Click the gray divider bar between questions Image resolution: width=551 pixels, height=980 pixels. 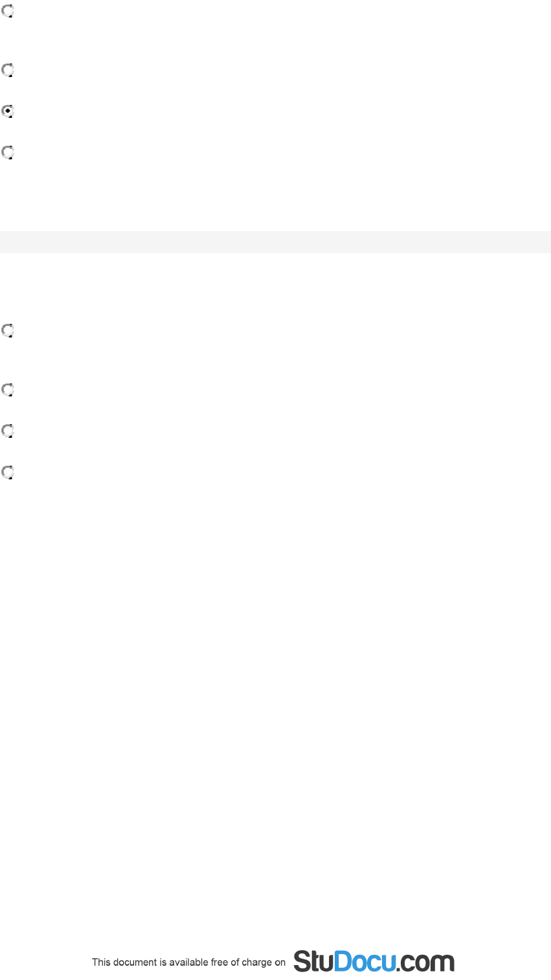pos(275,242)
